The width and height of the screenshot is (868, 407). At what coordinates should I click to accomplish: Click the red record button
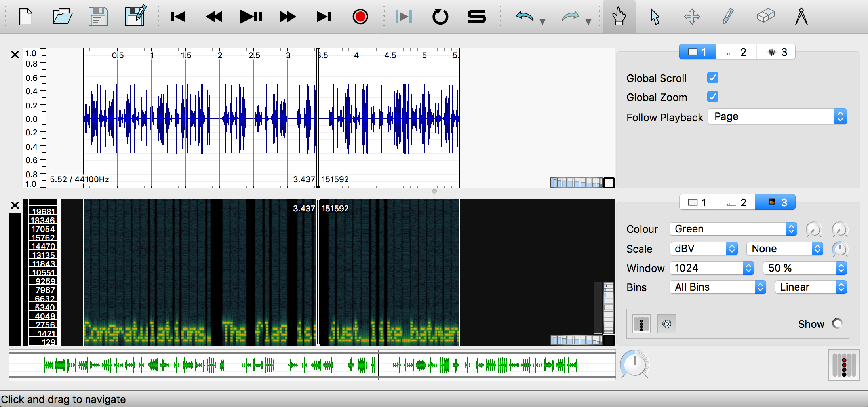[x=360, y=17]
